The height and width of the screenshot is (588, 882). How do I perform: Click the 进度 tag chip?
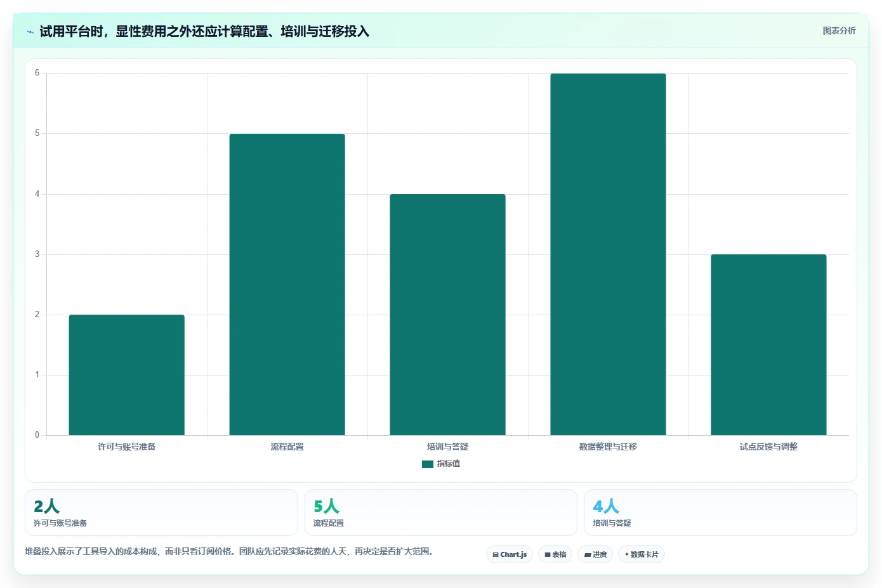point(595,554)
